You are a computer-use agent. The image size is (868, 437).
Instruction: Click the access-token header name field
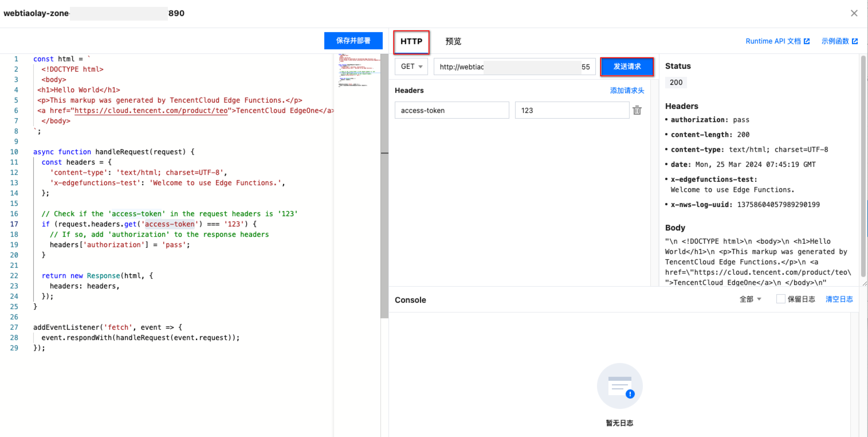451,110
